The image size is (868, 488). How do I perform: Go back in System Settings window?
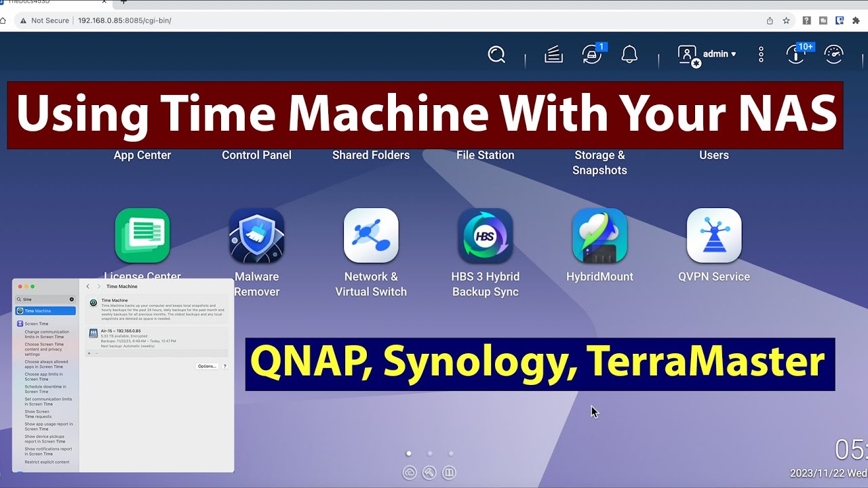coord(87,287)
